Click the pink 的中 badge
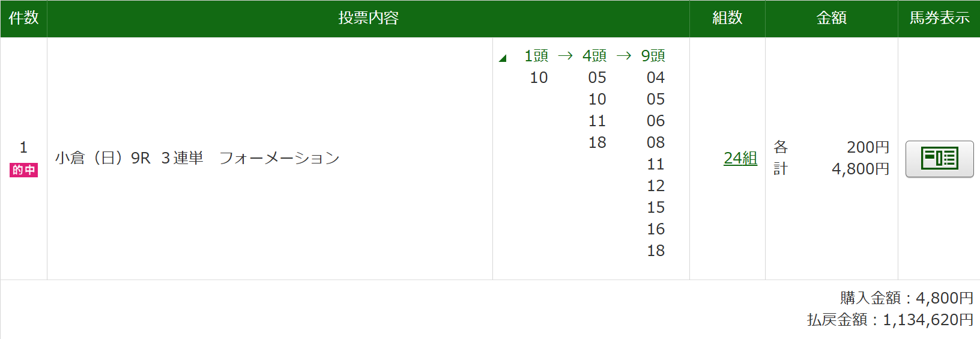 [x=23, y=170]
